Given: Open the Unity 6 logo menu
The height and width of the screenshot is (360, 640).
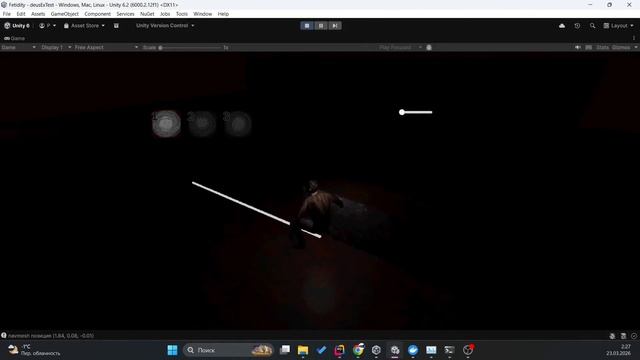Looking at the screenshot, I should click(17, 26).
